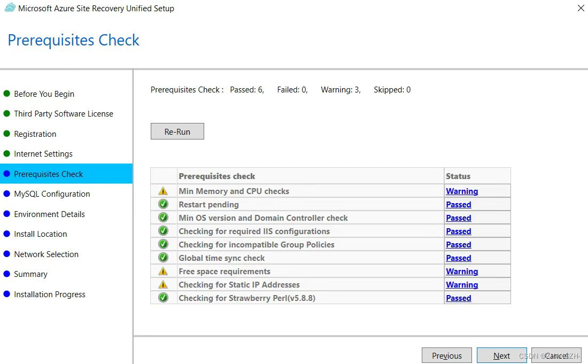Viewport: 588px width, 364px height.
Task: Open Passed link for Strawberry Perl check
Action: [x=459, y=298]
